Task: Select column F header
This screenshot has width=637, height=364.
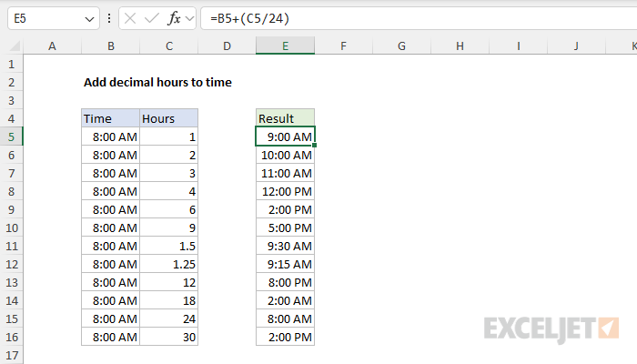Action: tap(344, 45)
